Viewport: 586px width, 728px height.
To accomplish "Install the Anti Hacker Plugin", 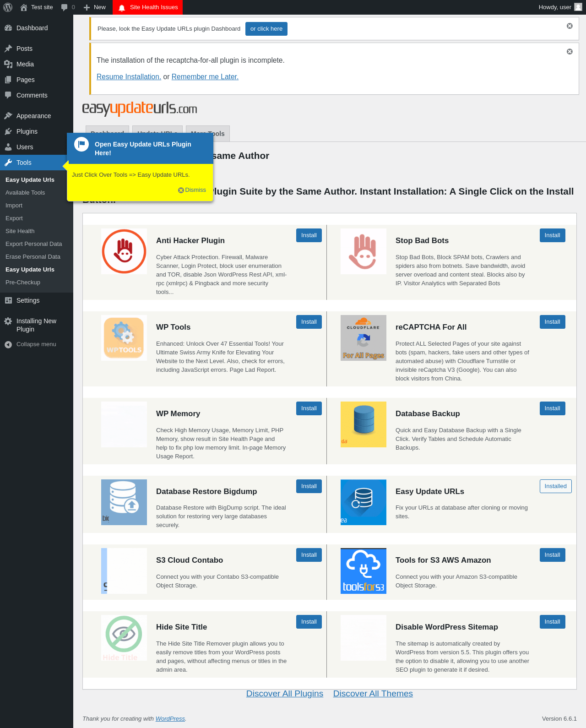I will 309,235.
